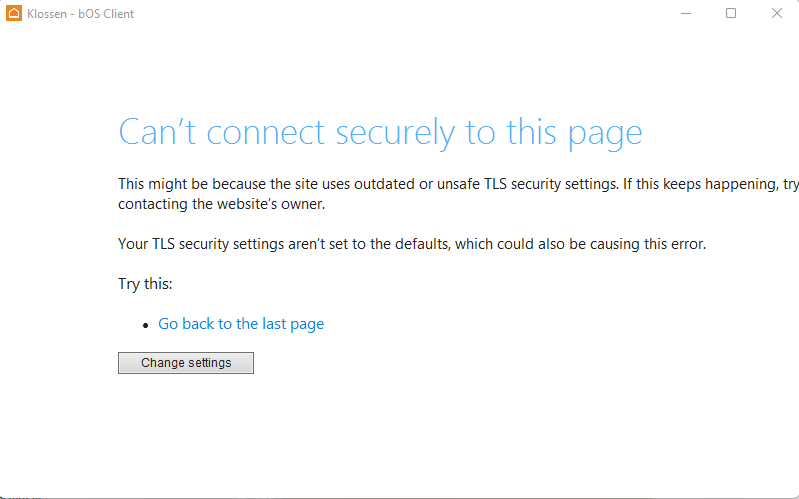Click the 'contacting the website's owner' line
Viewport: 799px width, 499px height.
pyautogui.click(x=222, y=204)
